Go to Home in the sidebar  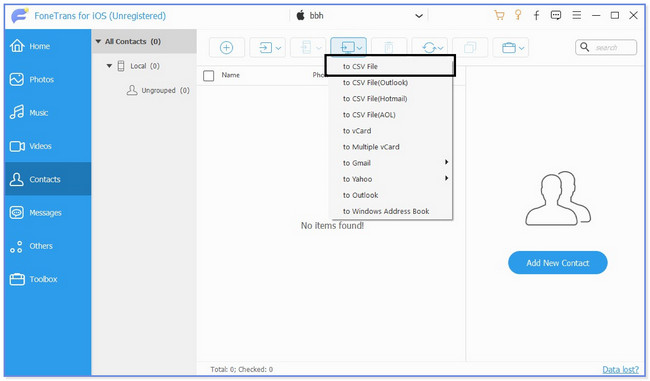[48, 46]
